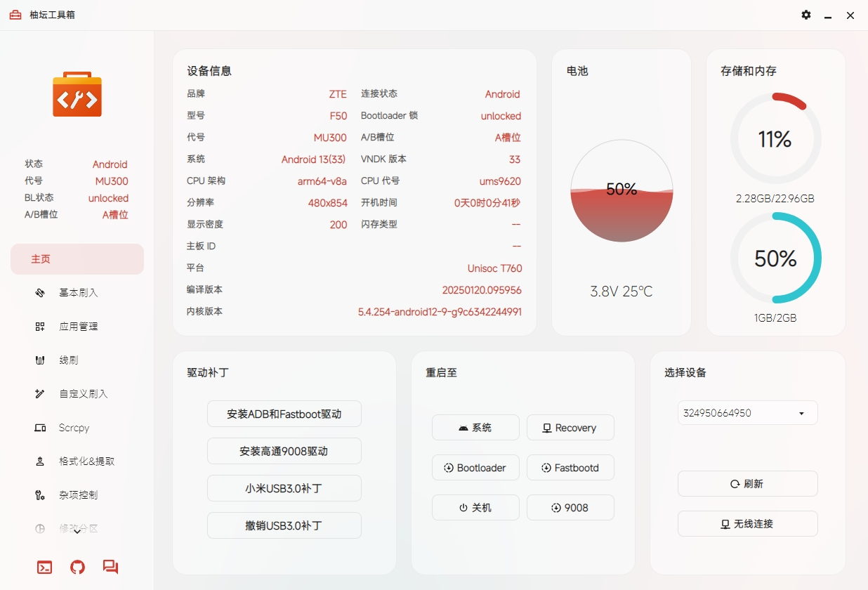Reboot to 系统
Screen dimensions: 868x590
475,427
